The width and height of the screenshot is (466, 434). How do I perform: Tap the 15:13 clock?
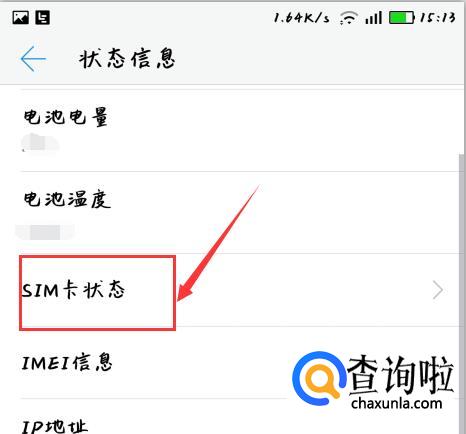[437, 18]
